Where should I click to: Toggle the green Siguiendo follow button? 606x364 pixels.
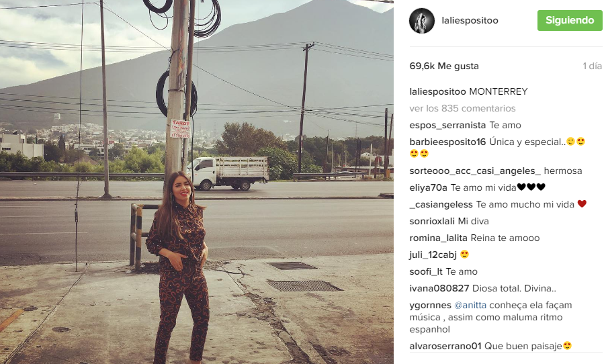570,20
